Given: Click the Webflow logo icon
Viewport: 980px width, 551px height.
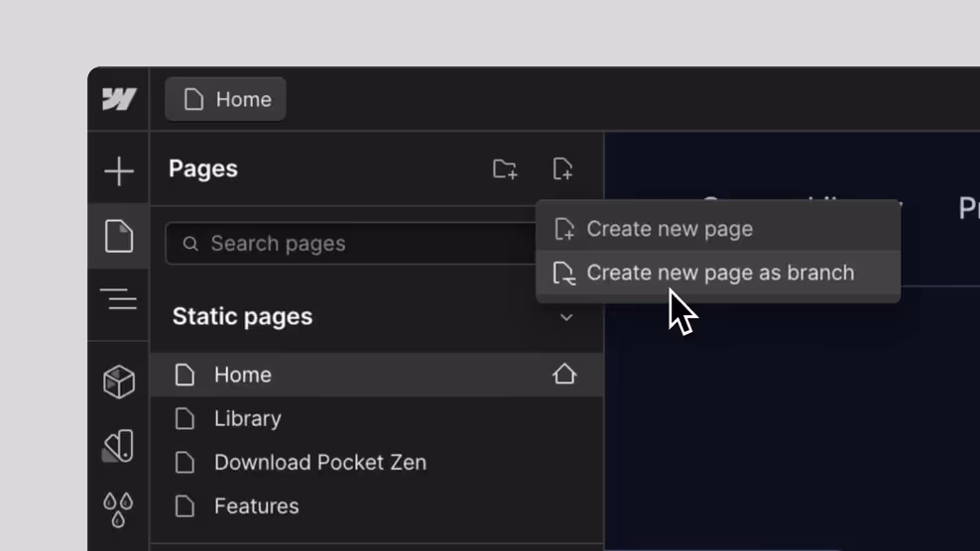Looking at the screenshot, I should coord(119,99).
